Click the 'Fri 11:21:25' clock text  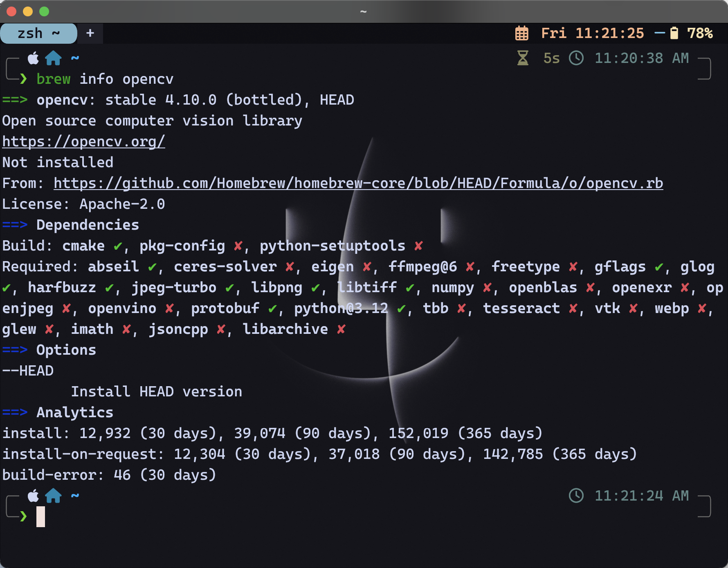click(593, 33)
